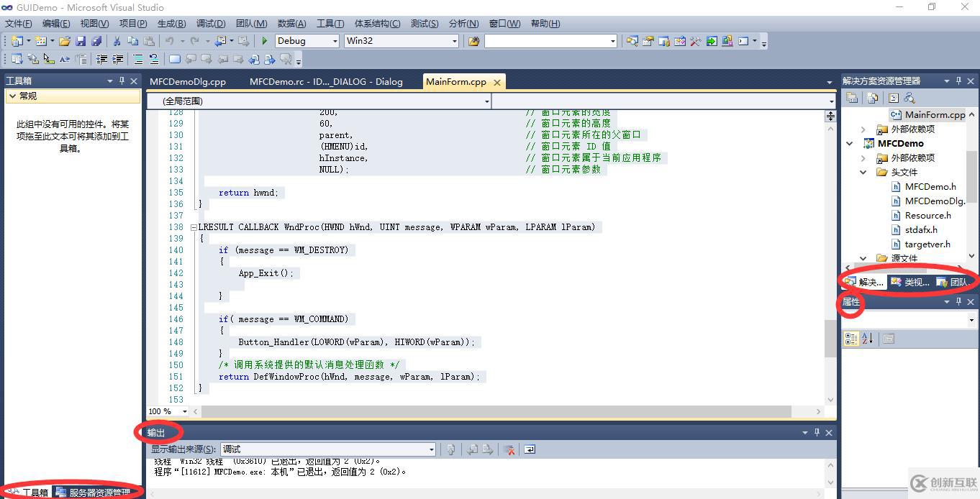Switch to 类视图 at the panel bottom
980x499 pixels.
tap(909, 282)
